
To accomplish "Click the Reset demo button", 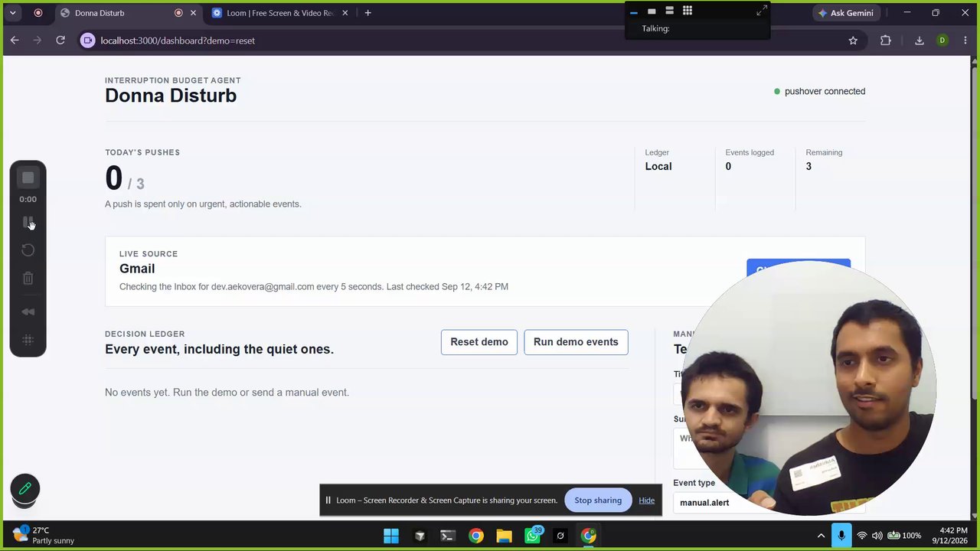I will [x=479, y=342].
